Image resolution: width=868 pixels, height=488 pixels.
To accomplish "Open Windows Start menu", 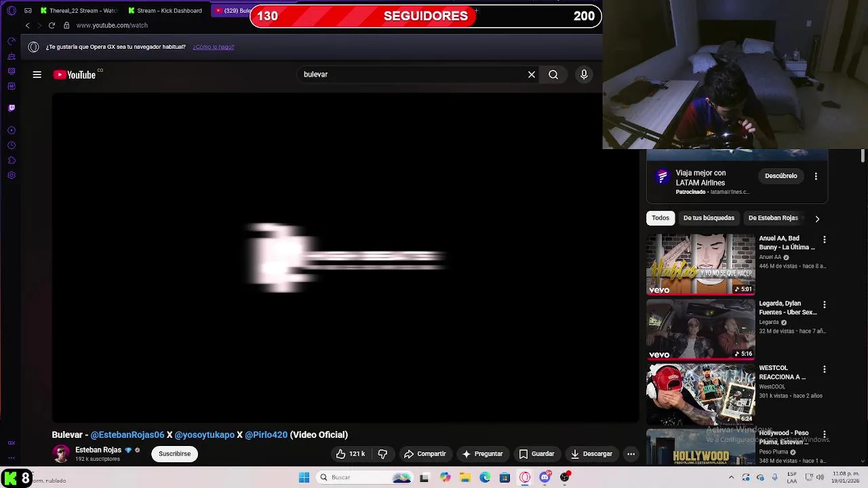I will point(304,477).
